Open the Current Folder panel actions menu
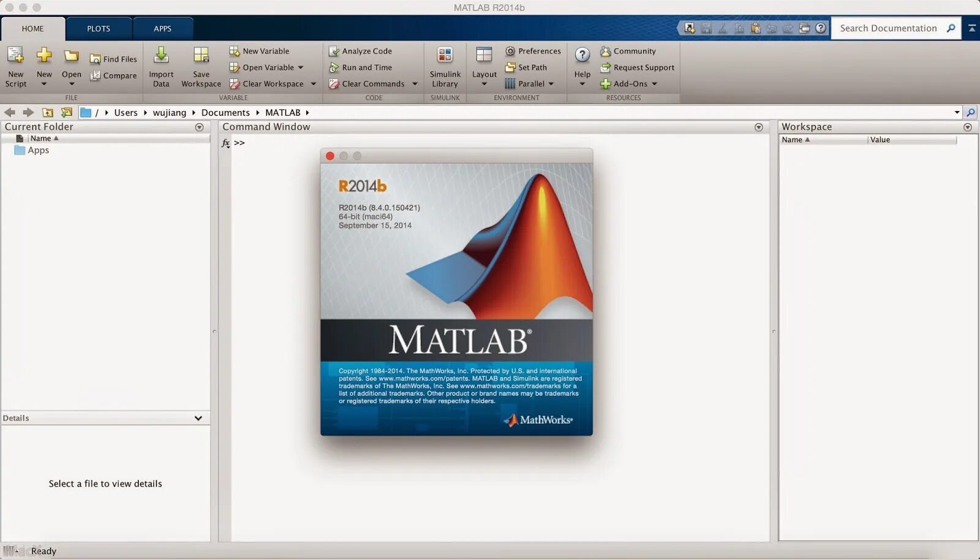Screen dimensions: 980x559 tap(199, 127)
